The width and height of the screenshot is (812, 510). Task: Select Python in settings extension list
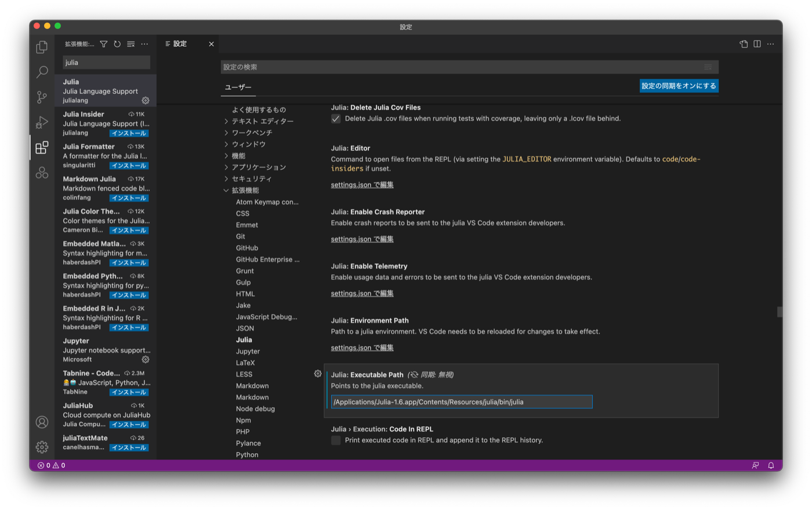point(247,455)
